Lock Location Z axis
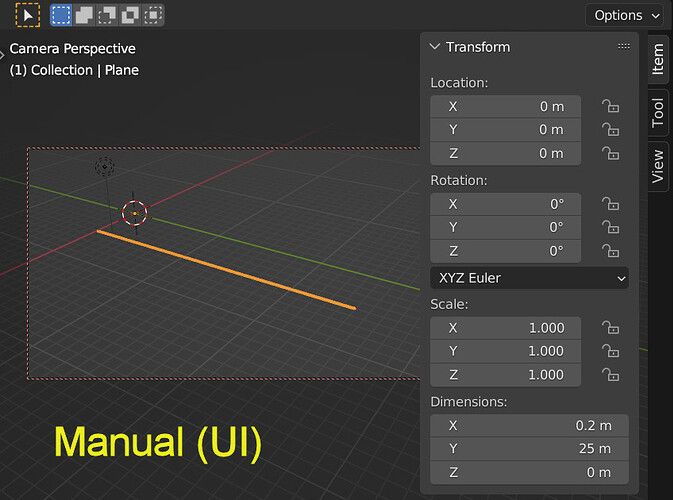This screenshot has height=500, width=673. click(x=610, y=153)
